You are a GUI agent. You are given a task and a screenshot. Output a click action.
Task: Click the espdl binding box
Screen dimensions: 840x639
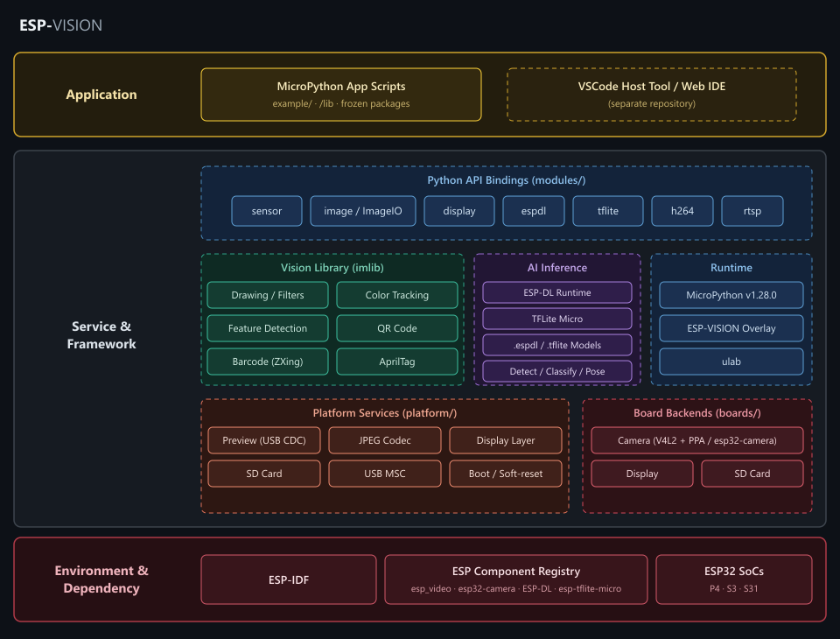[534, 211]
